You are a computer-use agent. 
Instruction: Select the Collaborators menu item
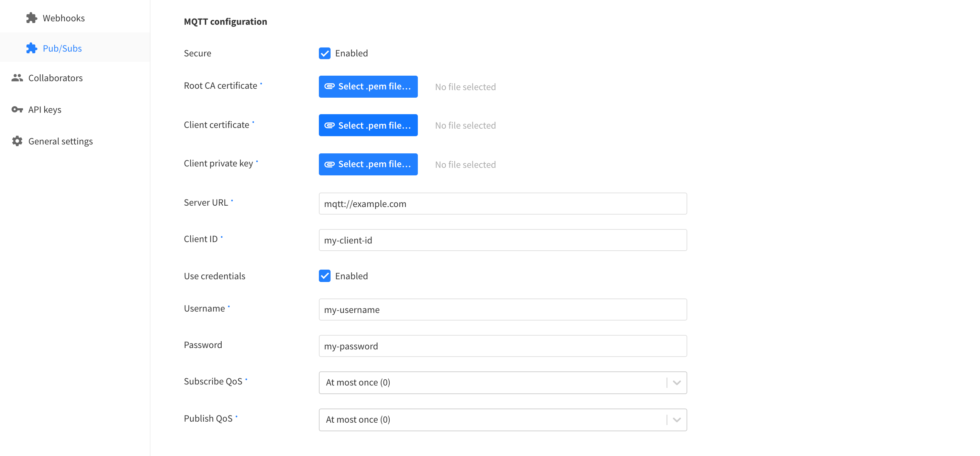pyautogui.click(x=56, y=78)
